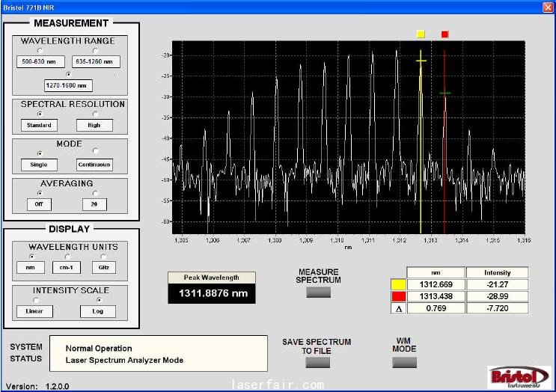
Task: Click the red cursor marker above graph
Action: 445,34
